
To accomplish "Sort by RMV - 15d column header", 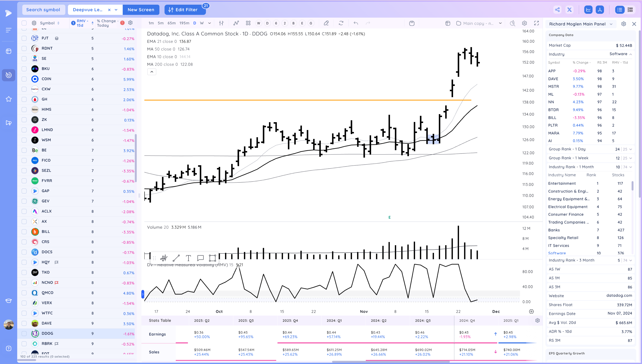I will (82, 23).
